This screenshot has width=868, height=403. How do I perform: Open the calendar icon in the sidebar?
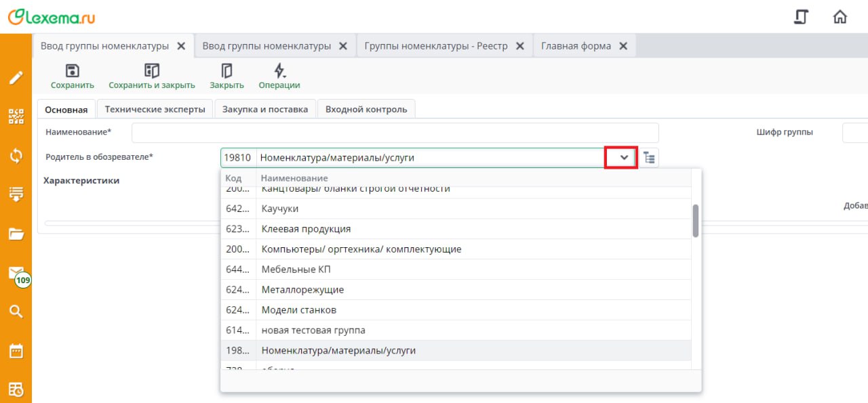point(16,351)
